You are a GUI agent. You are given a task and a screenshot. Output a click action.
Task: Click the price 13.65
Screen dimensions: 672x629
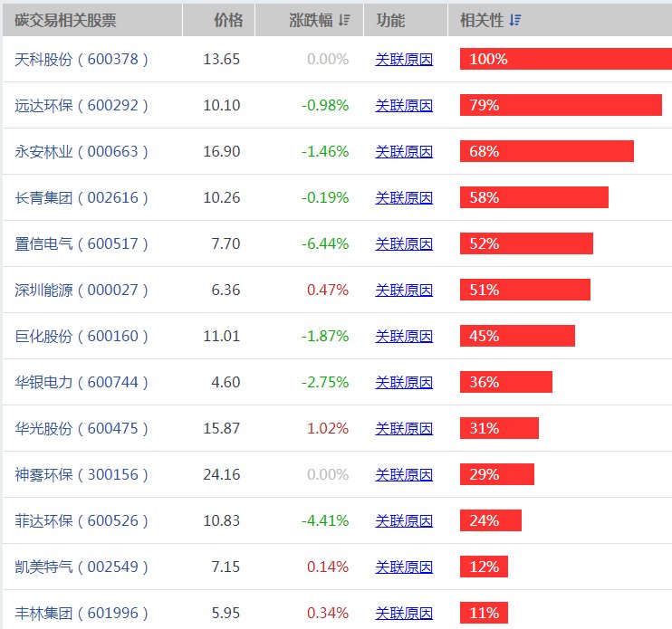(222, 59)
